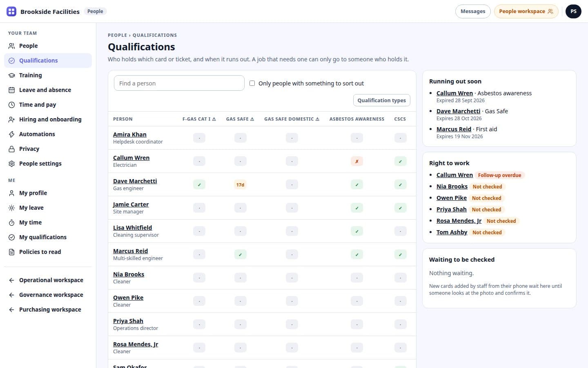588x368 pixels.
Task: Click the Policies to read document icon
Action: coord(11,252)
